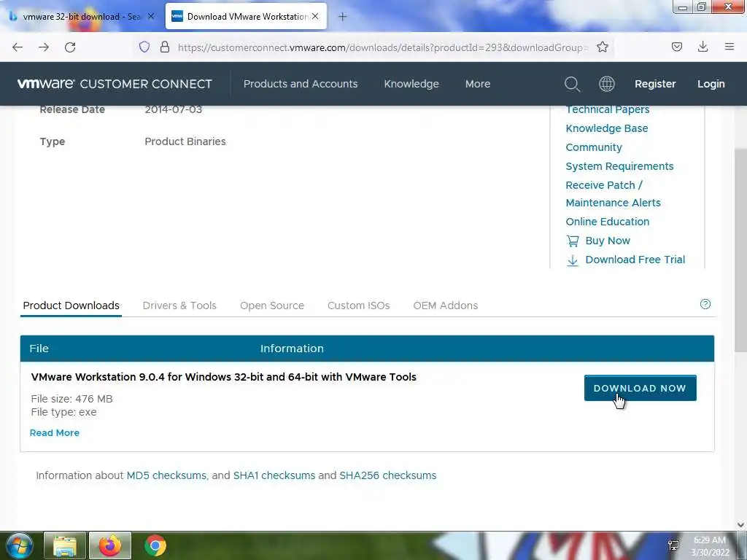The height and width of the screenshot is (560, 747).
Task: Select the Download VMware Workstation browser tab
Action: (x=247, y=17)
